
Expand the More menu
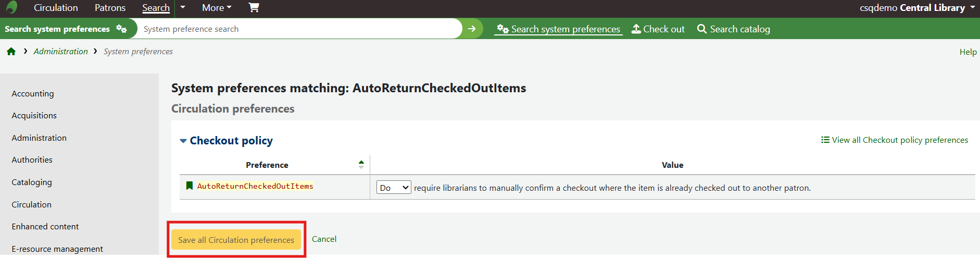pos(217,8)
